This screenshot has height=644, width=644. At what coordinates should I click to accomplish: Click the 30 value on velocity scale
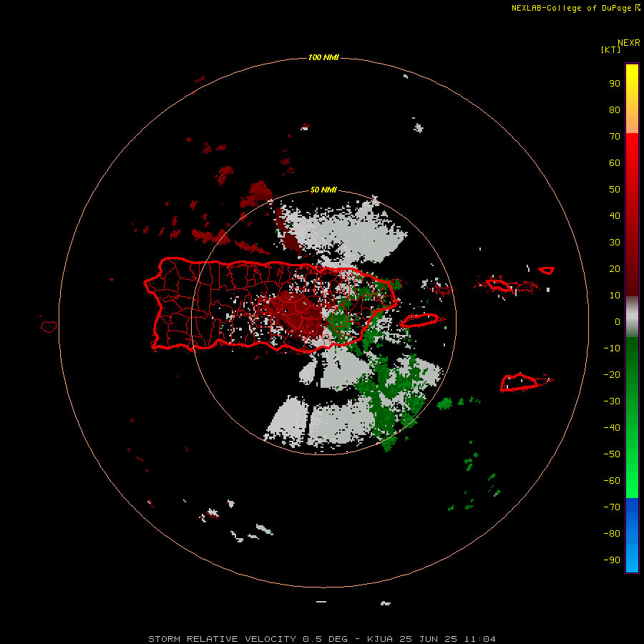coord(615,243)
